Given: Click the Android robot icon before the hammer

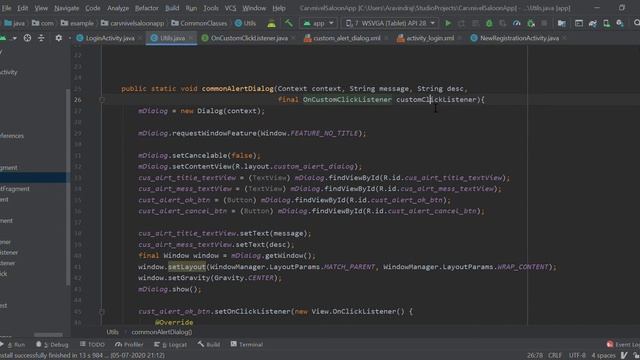Looking at the screenshot, I should [271, 23].
